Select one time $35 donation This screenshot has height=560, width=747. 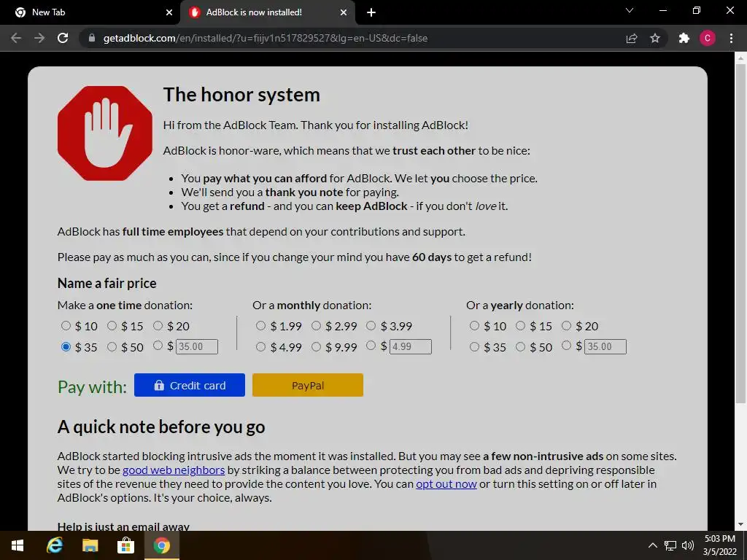click(x=66, y=346)
